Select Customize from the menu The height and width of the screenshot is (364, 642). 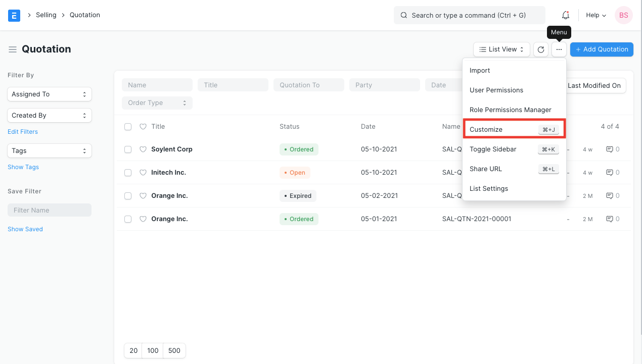point(486,129)
